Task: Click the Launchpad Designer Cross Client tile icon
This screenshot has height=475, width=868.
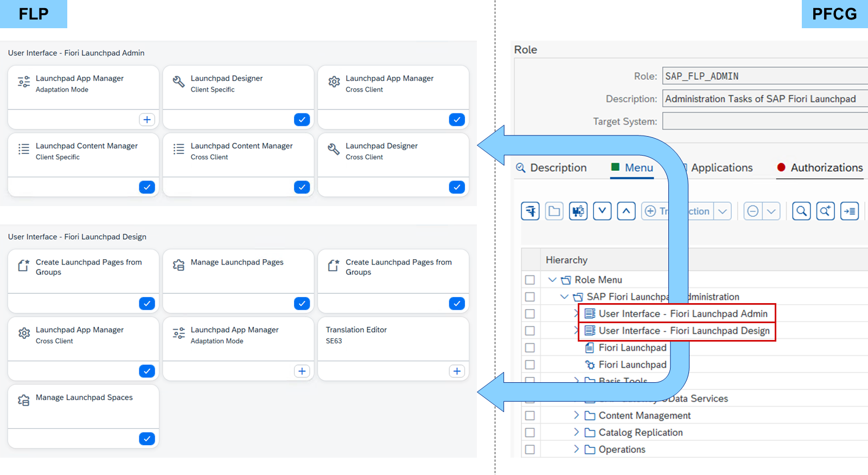Action: 334,149
